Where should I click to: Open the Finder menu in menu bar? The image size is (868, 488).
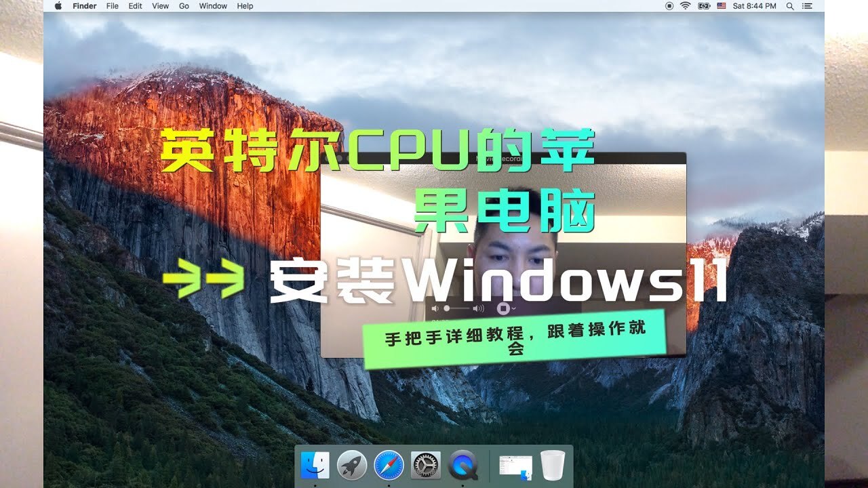85,6
